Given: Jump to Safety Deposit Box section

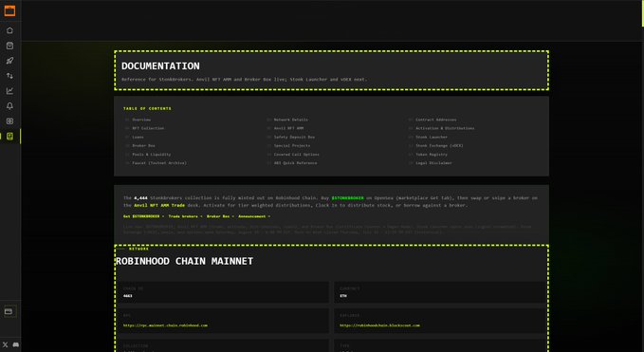Looking at the screenshot, I should [x=294, y=137].
